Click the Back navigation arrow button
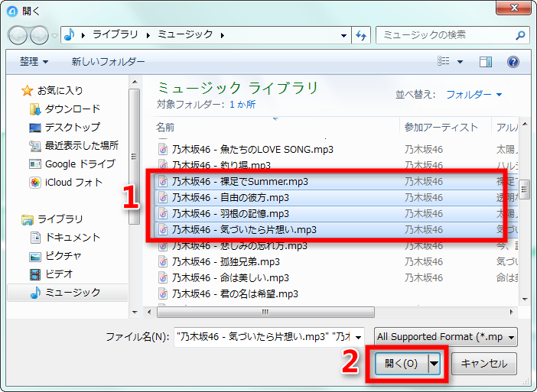Image resolution: width=537 pixels, height=392 pixels. tap(18, 35)
